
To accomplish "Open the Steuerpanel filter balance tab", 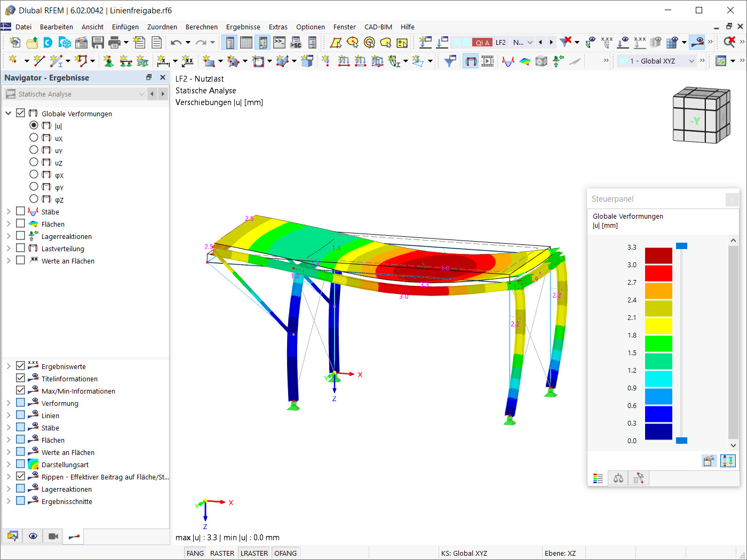I will (618, 478).
